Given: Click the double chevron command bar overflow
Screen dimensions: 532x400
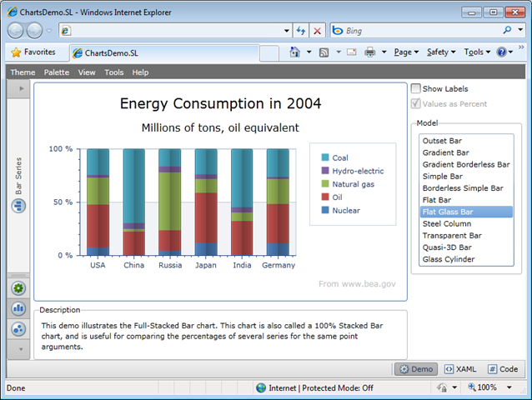Looking at the screenshot, I should click(521, 47).
